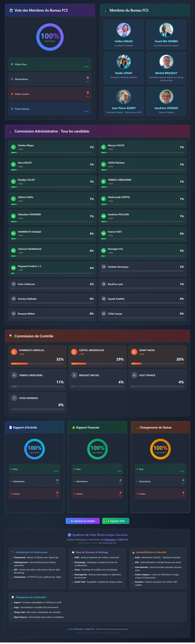
Task: Select Michel BRAQUET's profile photo
Action: 166,62
